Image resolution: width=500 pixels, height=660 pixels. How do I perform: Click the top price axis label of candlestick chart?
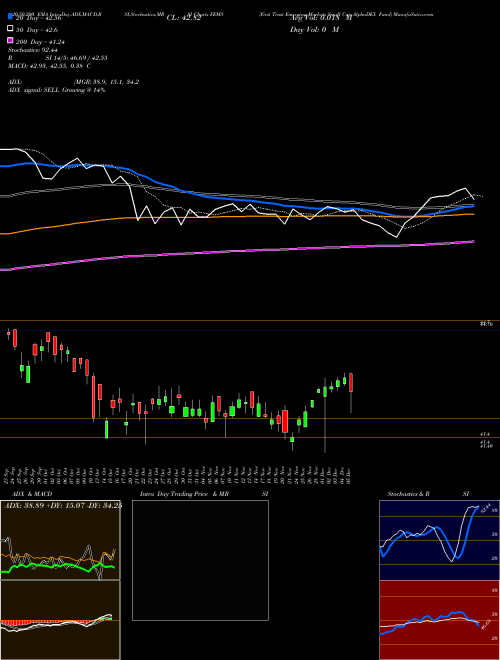click(486, 324)
